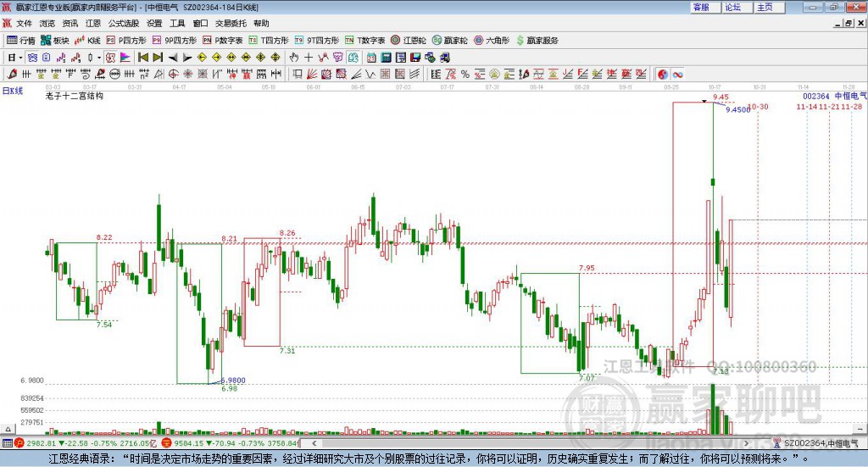Toggle the highlighted 线 line button
This screenshot has height=467, width=868.
point(353,58)
